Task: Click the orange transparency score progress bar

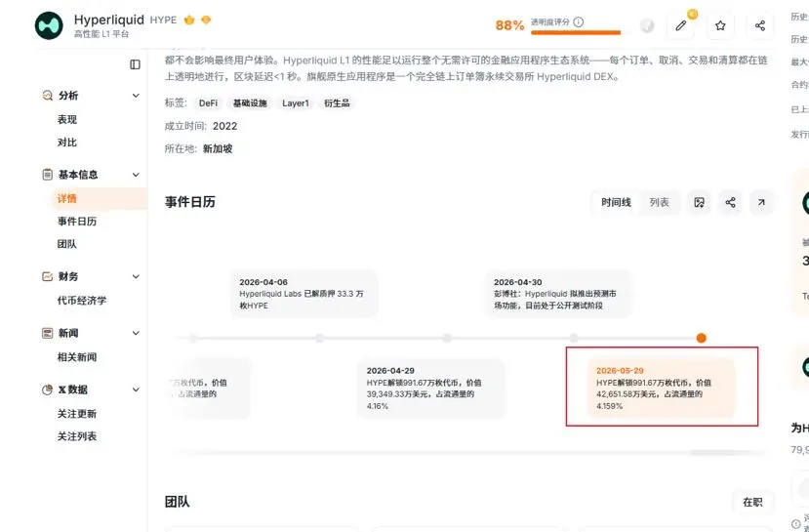Action: pyautogui.click(x=576, y=32)
